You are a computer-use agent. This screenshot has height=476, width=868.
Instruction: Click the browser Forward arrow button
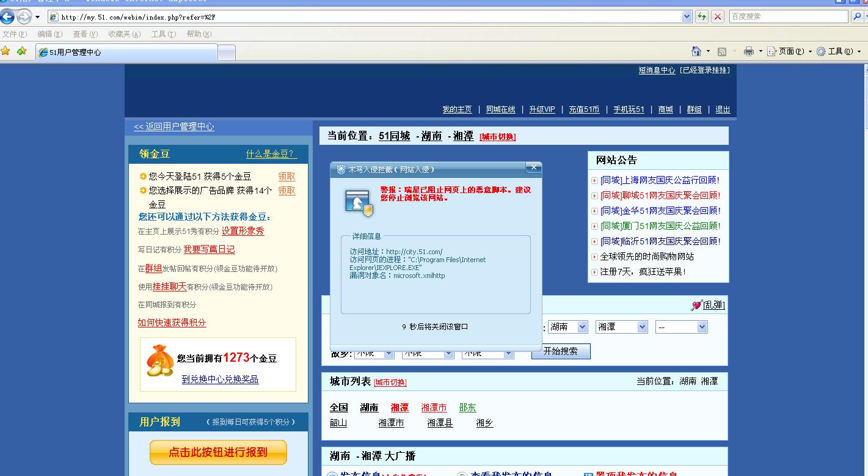tap(24, 16)
